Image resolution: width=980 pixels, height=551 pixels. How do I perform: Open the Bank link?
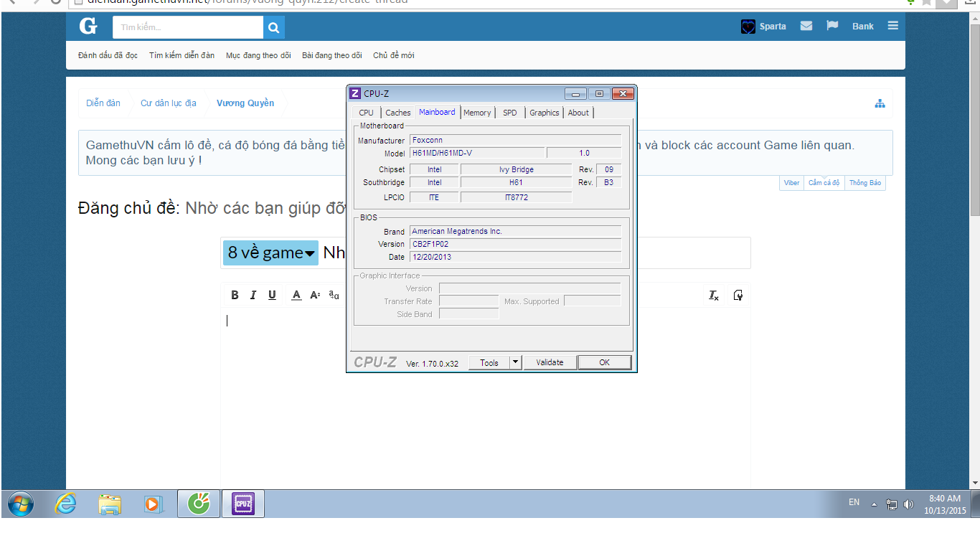coord(863,27)
